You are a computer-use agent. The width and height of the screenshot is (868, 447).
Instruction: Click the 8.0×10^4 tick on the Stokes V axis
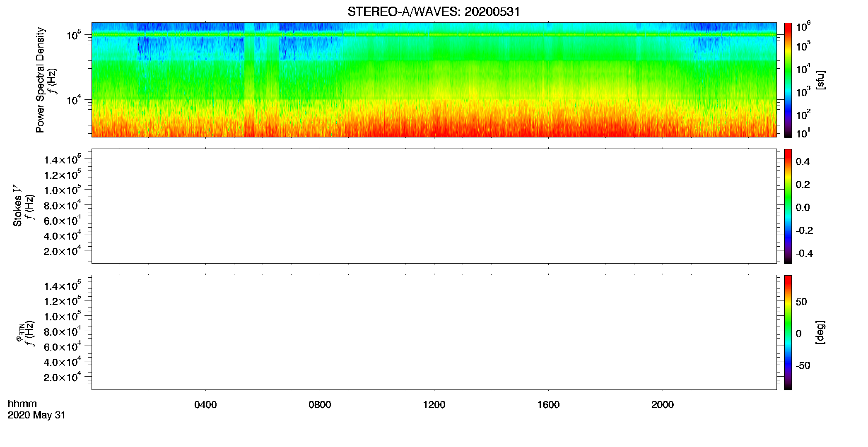(x=63, y=204)
